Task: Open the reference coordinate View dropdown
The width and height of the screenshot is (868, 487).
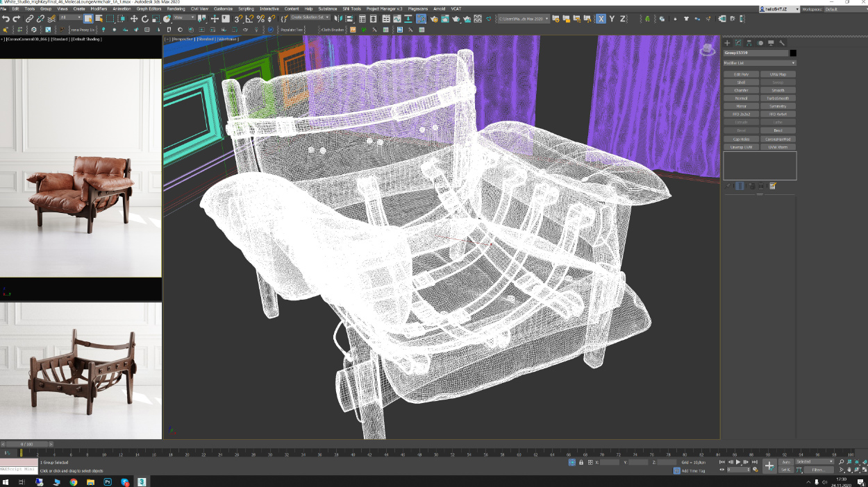Action: point(184,17)
